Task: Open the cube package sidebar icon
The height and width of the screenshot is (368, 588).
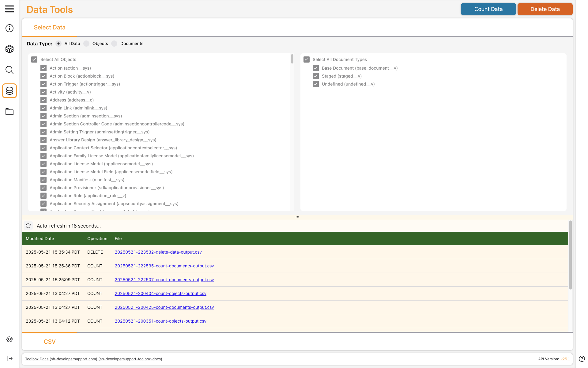Action: (x=9, y=49)
